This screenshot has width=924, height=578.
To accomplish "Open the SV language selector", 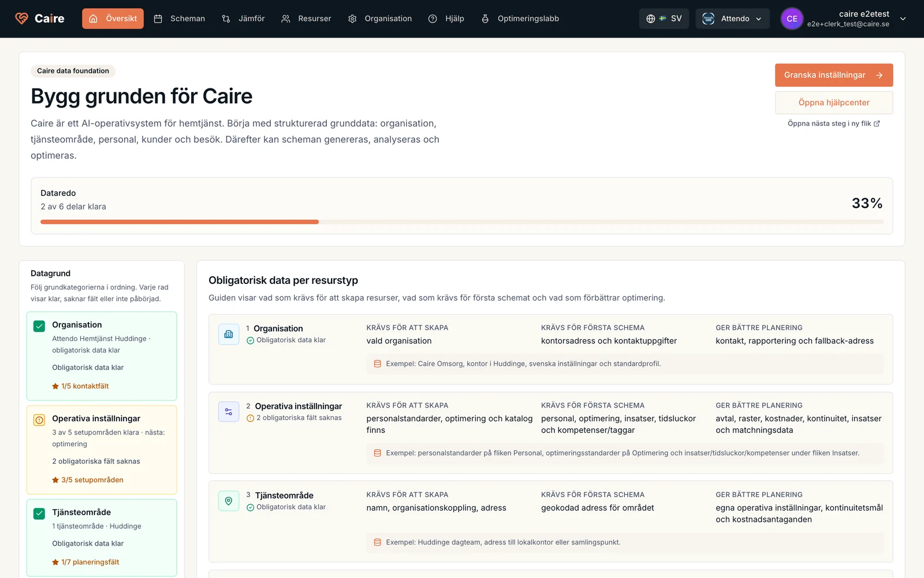I will pyautogui.click(x=664, y=18).
